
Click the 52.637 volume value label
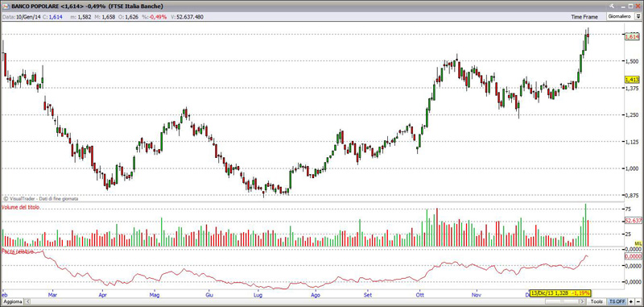click(633, 221)
